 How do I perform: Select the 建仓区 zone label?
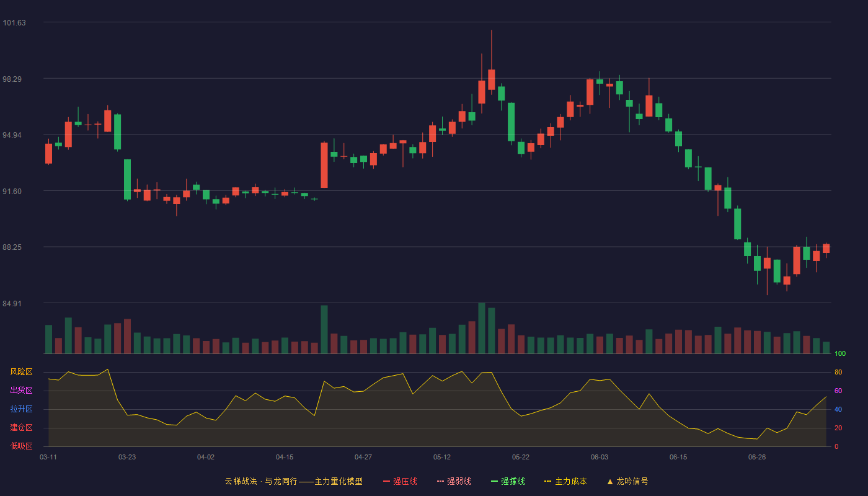(21, 428)
